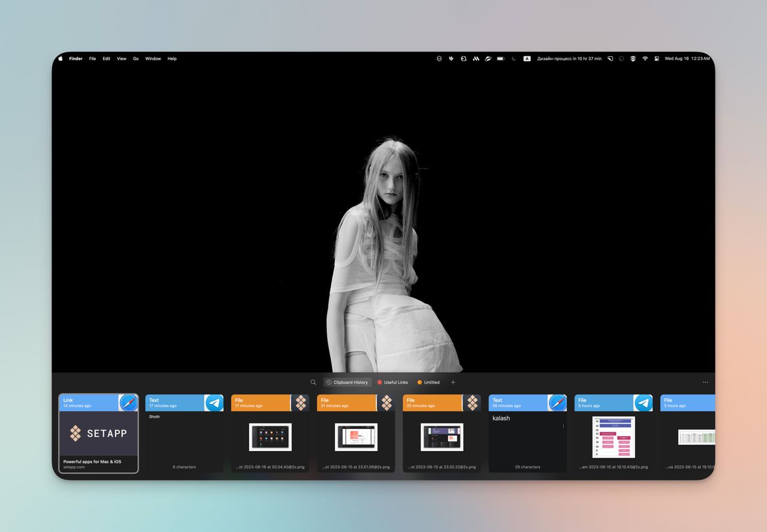Click 'Powerful apps for Mac & iOS' title
The image size is (767, 532).
click(x=92, y=461)
